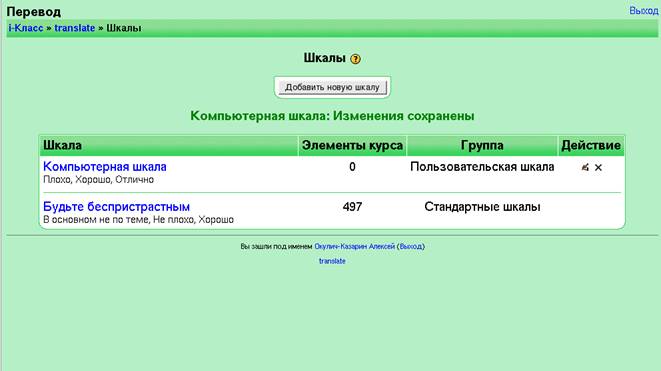Click the Шкалы breadcrumb text
The image size is (661, 371).
coord(124,28)
